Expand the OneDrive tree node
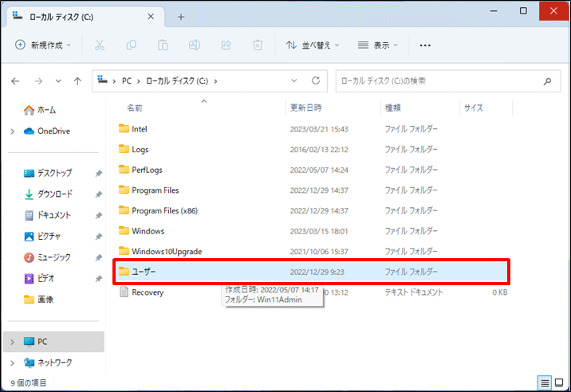 (12, 131)
